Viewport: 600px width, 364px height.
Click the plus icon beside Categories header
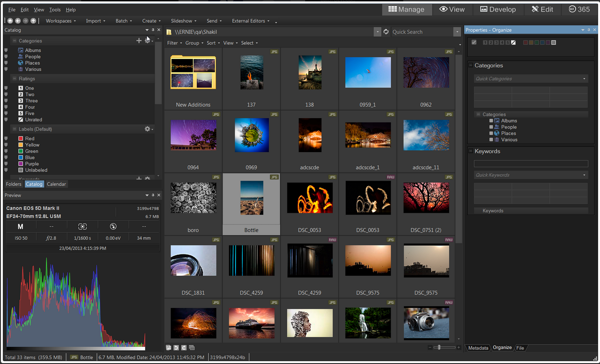pyautogui.click(x=139, y=41)
